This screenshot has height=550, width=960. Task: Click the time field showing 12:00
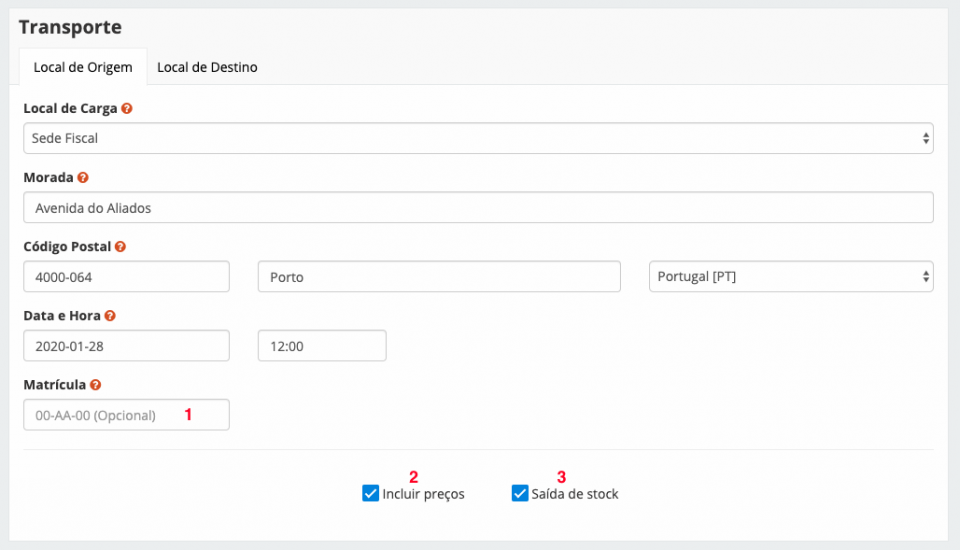321,346
